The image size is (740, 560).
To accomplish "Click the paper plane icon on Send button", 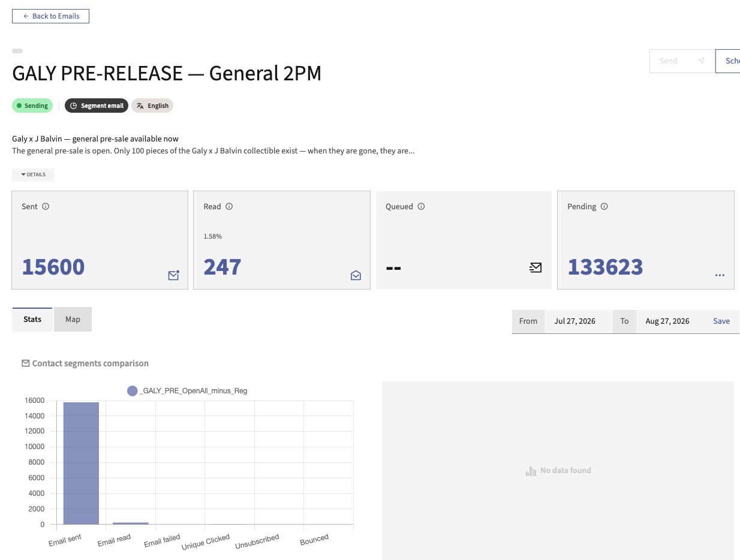I will tap(701, 61).
